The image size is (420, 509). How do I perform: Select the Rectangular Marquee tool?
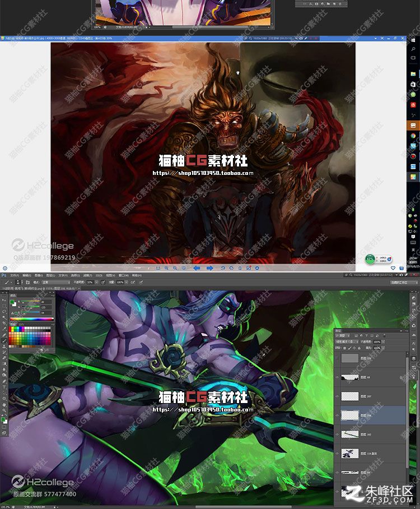pos(4,306)
